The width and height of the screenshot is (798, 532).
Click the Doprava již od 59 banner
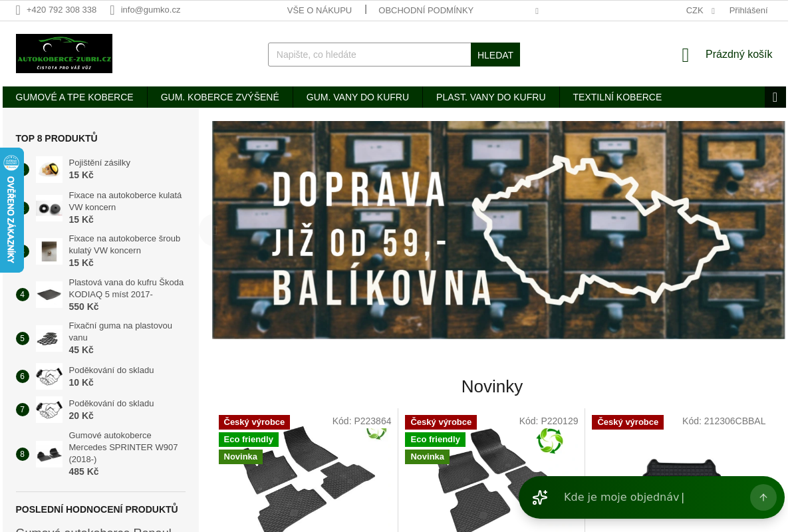point(499,230)
